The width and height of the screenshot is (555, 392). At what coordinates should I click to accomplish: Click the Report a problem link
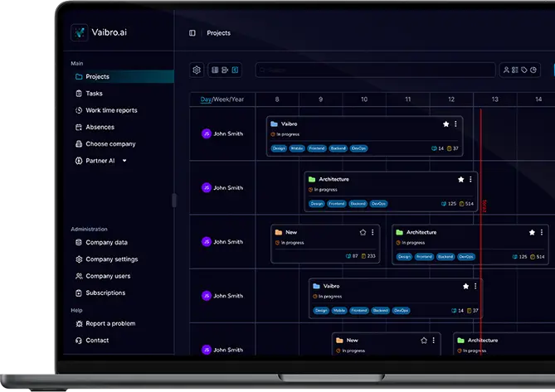tap(110, 323)
